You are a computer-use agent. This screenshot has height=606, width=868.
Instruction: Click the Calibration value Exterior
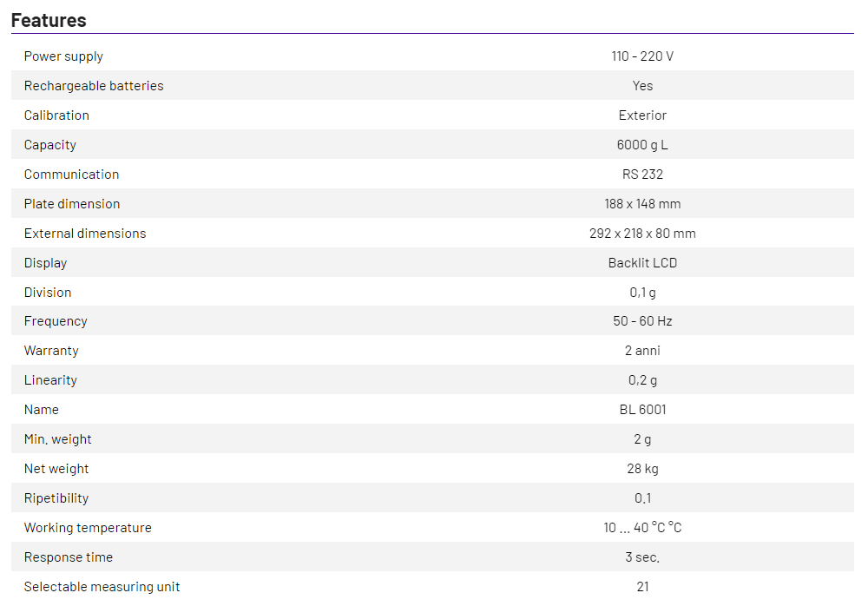pyautogui.click(x=642, y=115)
